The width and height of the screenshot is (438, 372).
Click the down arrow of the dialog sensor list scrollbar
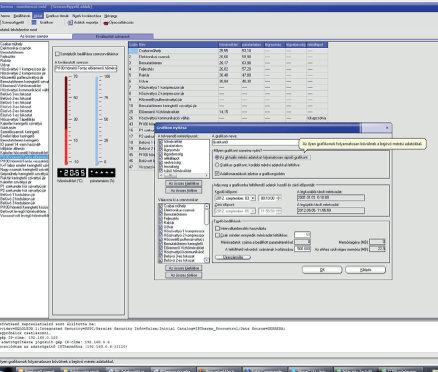click(x=207, y=260)
